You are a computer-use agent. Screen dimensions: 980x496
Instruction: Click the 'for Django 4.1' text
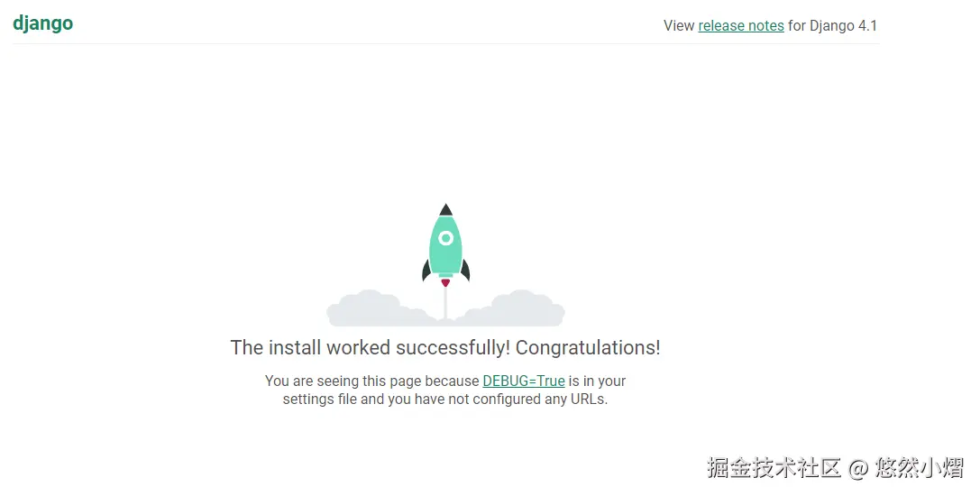(x=832, y=25)
